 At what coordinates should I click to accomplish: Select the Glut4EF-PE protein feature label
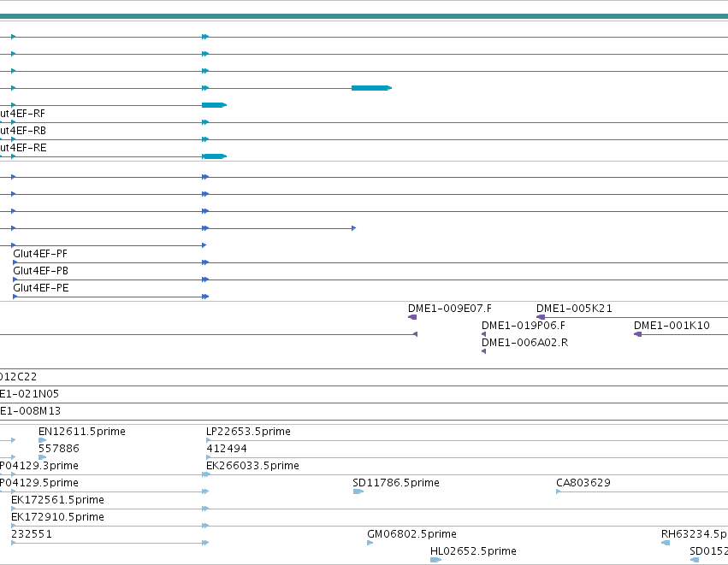point(41,288)
